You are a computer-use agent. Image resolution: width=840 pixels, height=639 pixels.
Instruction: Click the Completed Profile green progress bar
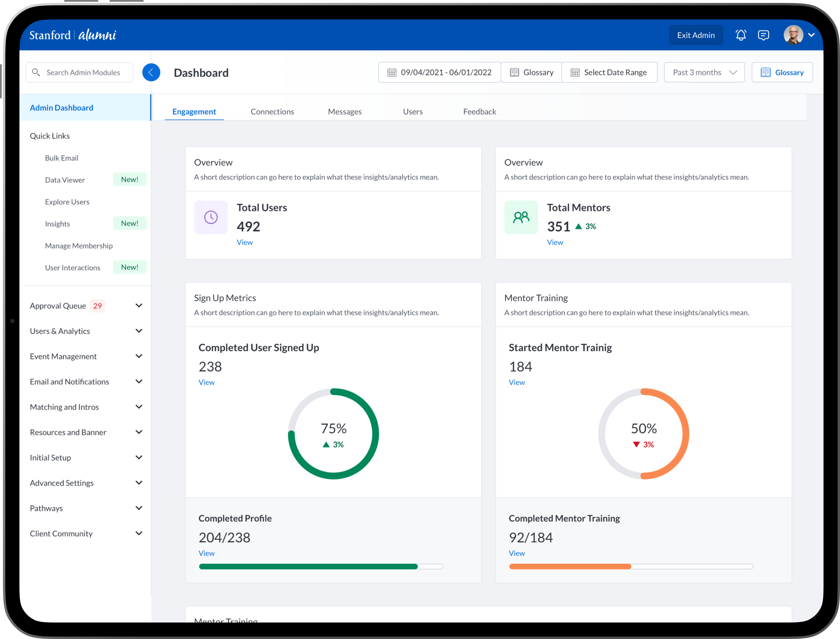[x=308, y=567]
